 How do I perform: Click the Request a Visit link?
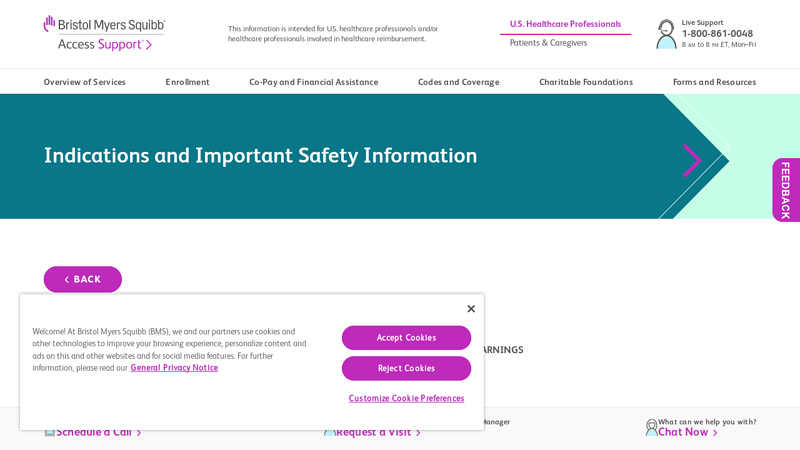tap(378, 432)
